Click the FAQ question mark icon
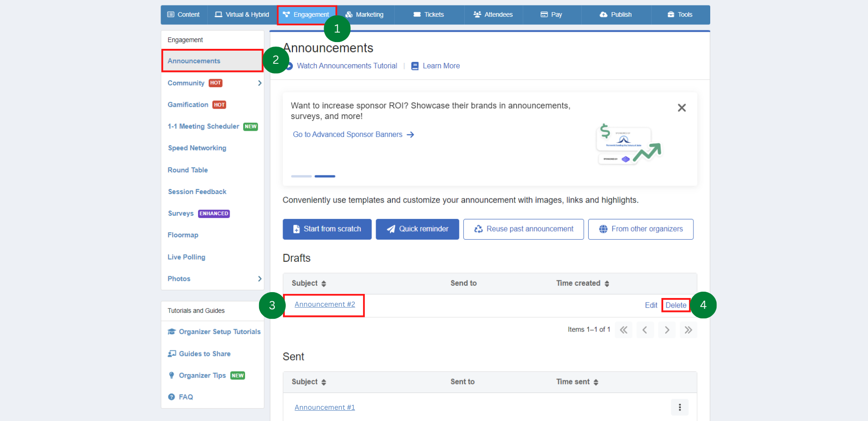 click(x=171, y=397)
